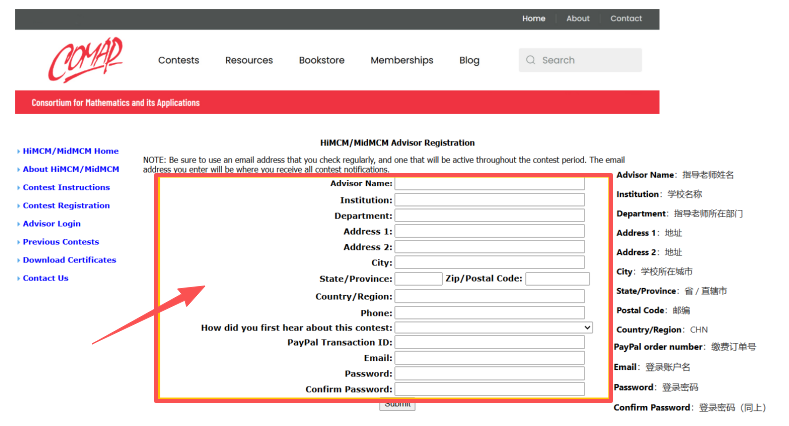Click the Password field

[490, 373]
